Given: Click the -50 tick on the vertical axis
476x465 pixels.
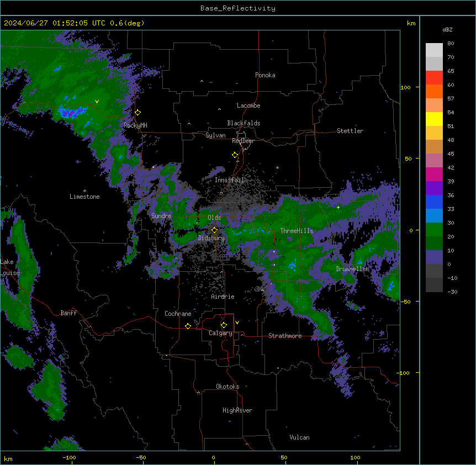Looking at the screenshot, I should click(x=405, y=302).
